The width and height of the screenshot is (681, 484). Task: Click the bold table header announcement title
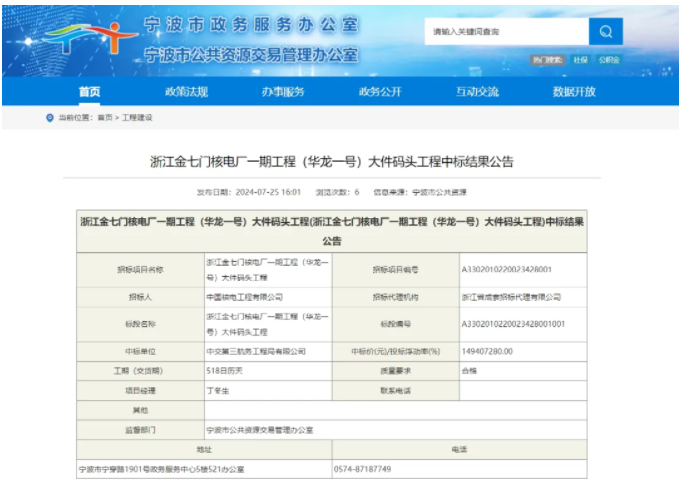pos(332,231)
